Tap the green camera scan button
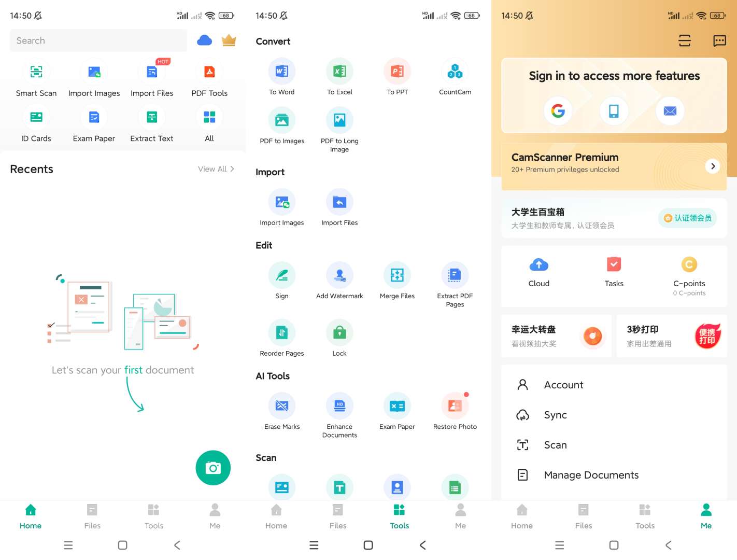Image resolution: width=737 pixels, height=560 pixels. [213, 468]
